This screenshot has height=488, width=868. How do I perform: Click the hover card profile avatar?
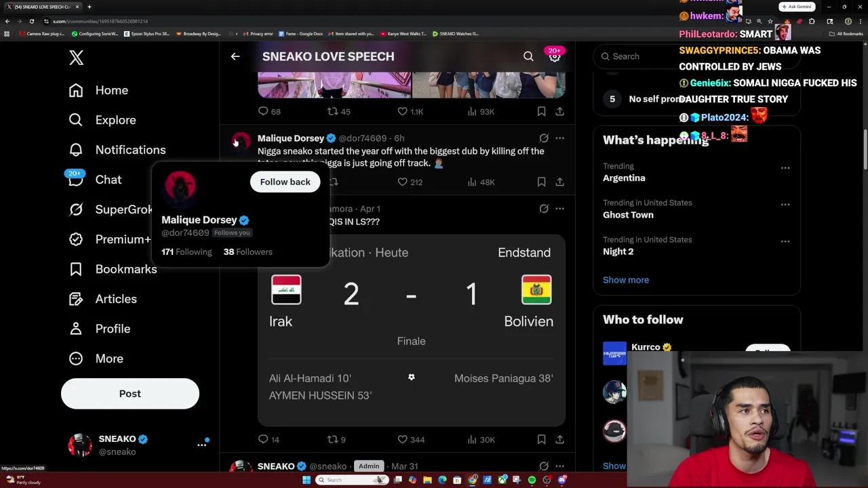[x=180, y=186]
